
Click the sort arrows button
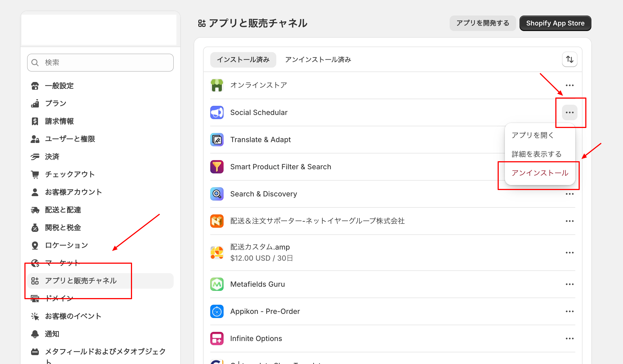click(570, 60)
